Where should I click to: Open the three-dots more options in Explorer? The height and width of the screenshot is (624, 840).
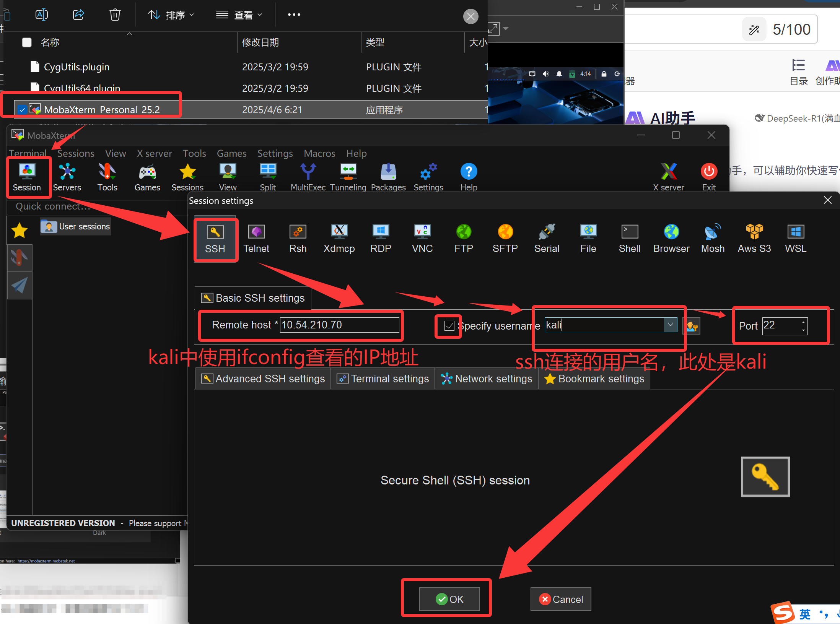(294, 15)
